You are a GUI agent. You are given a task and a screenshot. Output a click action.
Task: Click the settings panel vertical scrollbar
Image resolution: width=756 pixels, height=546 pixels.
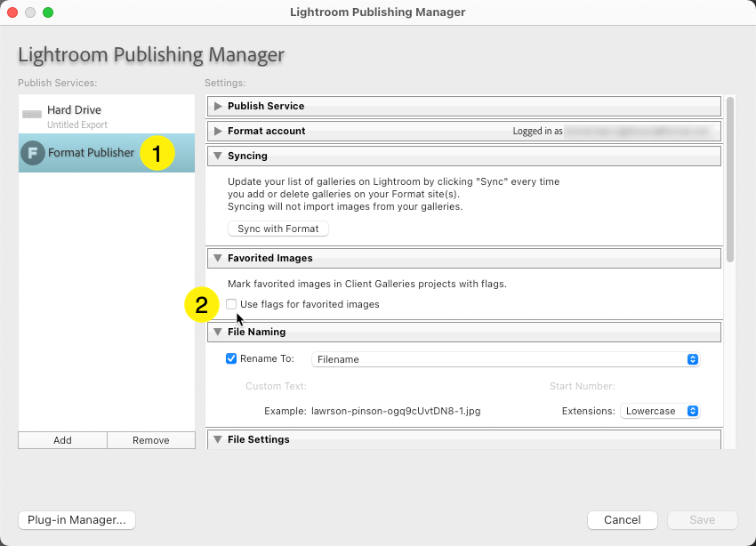click(x=730, y=178)
